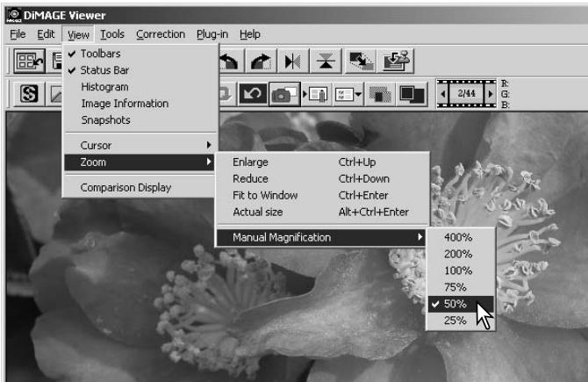588x382 pixels.
Task: Set magnification to 200%
Action: [x=461, y=254]
